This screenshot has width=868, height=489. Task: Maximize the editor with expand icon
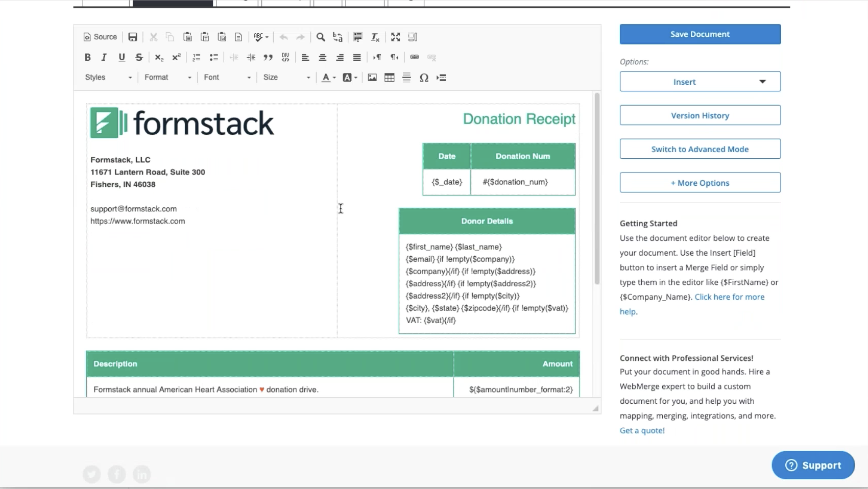[396, 37]
